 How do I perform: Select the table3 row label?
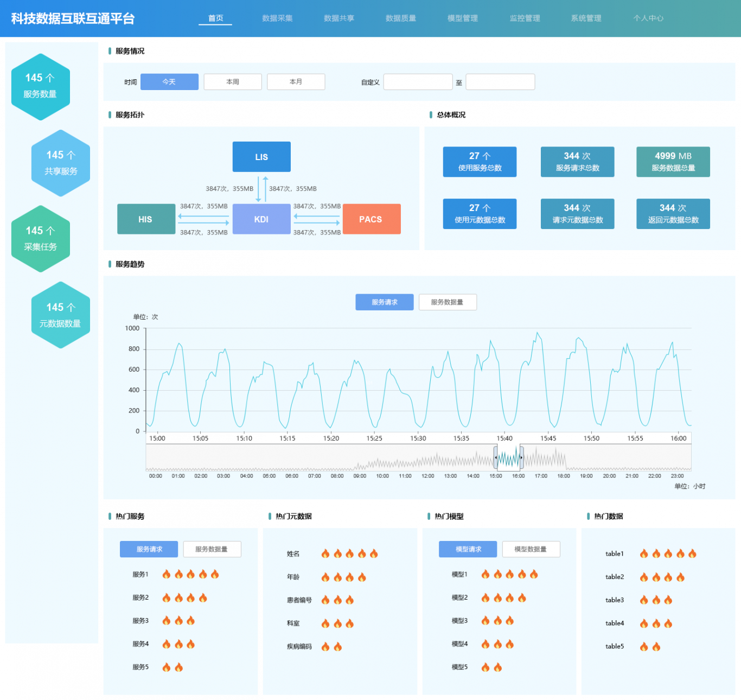coord(615,600)
